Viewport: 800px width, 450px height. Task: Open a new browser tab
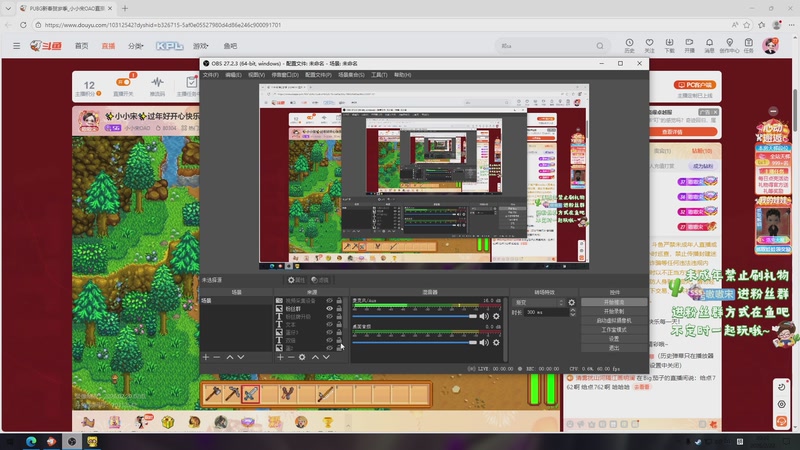click(x=124, y=8)
